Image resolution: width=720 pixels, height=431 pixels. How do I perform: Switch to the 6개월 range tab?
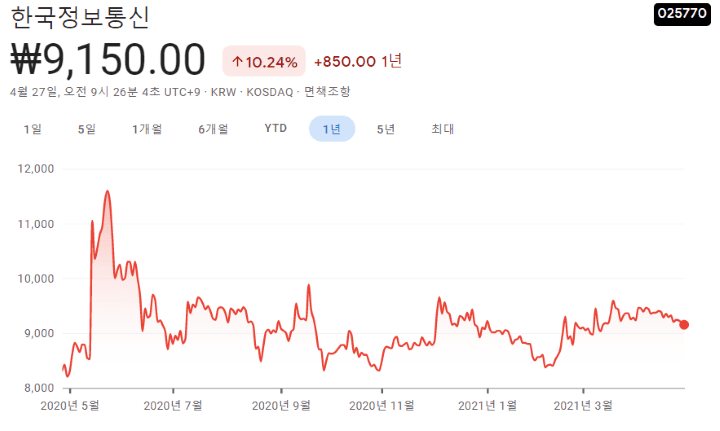click(x=213, y=129)
